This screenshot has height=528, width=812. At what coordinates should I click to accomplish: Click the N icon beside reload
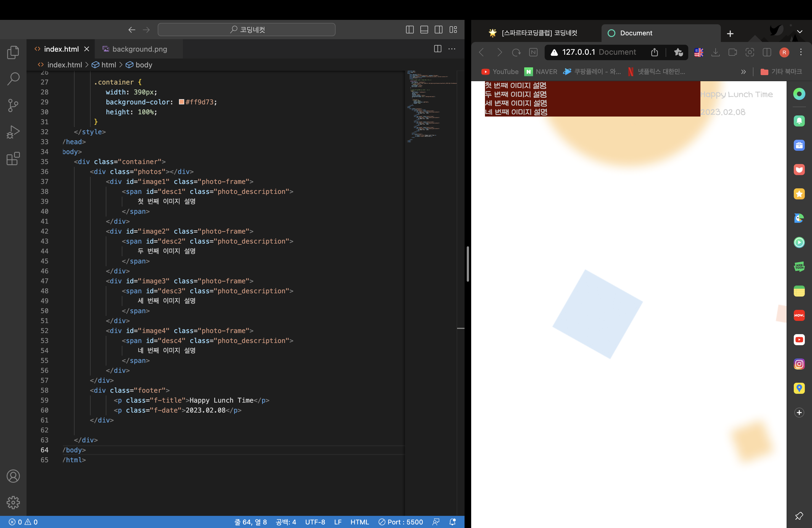[533, 52]
